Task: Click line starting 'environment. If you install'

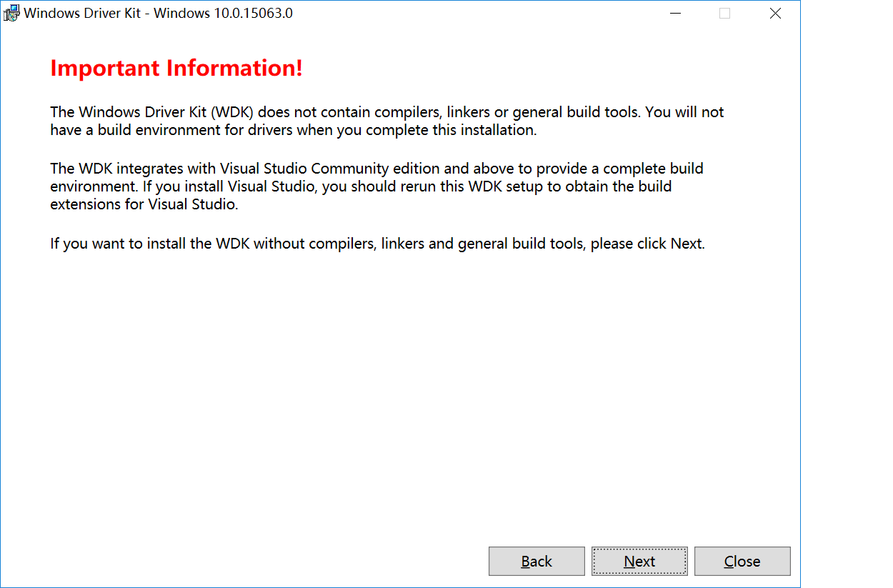Action: pyautogui.click(x=361, y=186)
